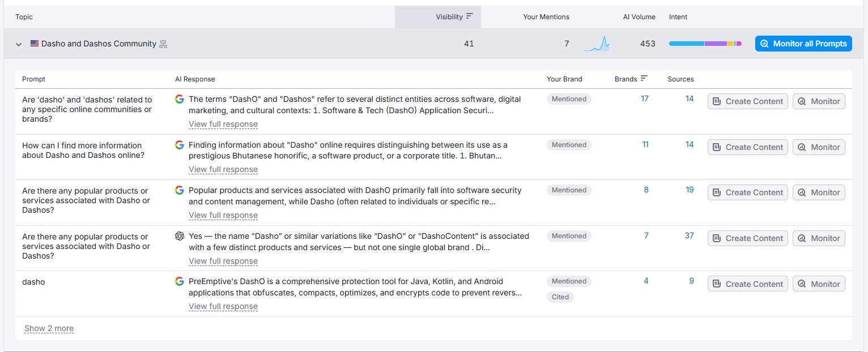
Task: Open the 19 sources count
Action: coord(690,190)
